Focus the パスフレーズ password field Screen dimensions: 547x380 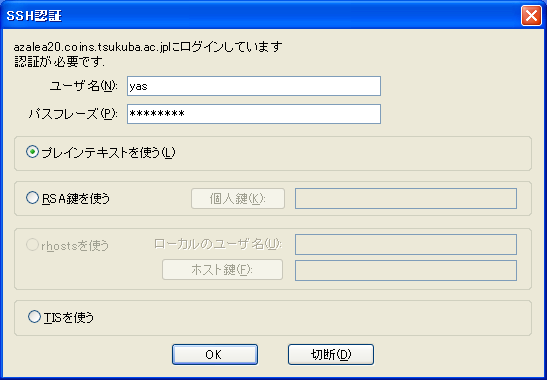(254, 114)
